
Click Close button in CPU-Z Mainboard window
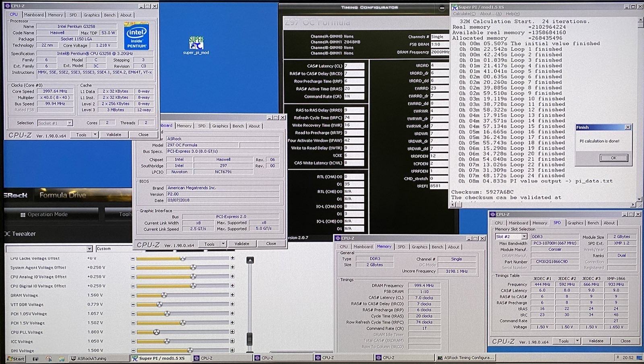click(x=271, y=244)
